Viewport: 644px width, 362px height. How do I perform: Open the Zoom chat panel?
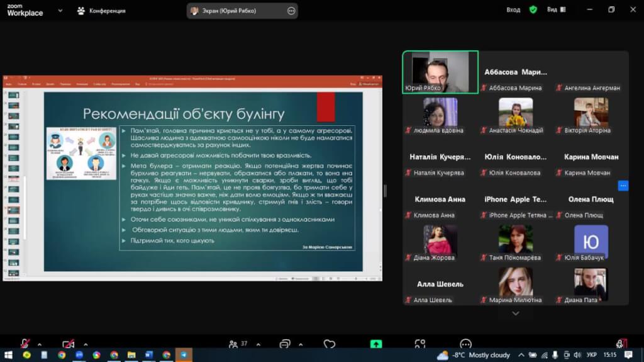click(x=284, y=344)
